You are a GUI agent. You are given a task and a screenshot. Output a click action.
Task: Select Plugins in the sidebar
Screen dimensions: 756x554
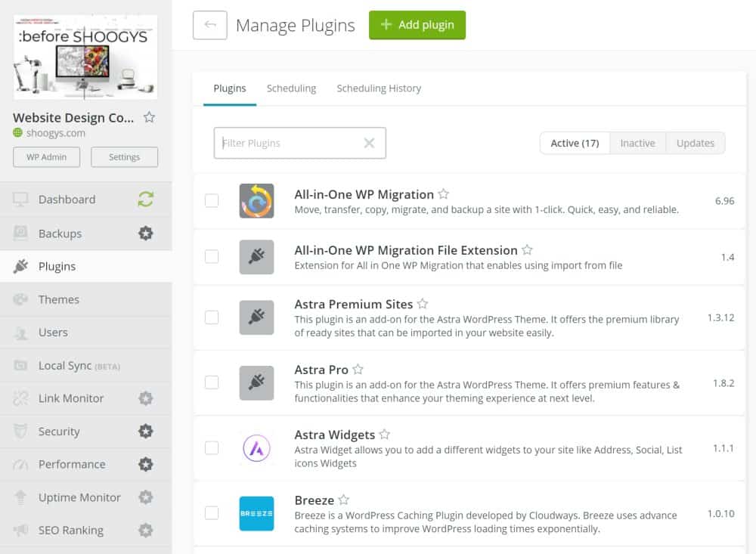click(86, 266)
